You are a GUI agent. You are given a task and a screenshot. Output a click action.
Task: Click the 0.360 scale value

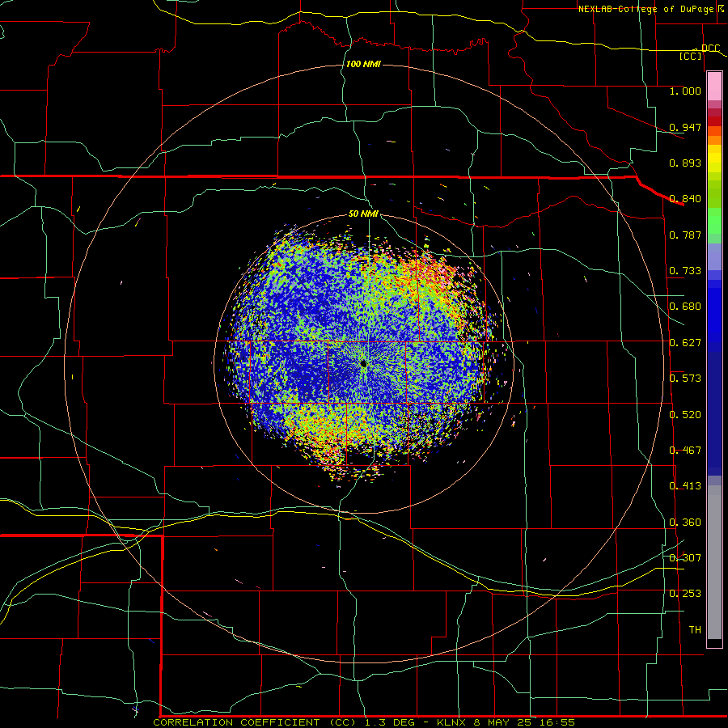point(685,523)
